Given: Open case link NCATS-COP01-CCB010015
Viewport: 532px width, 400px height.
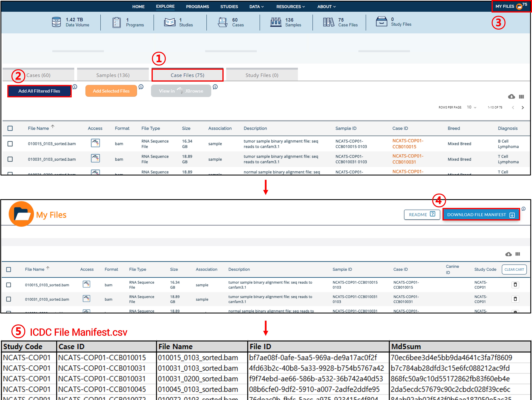Looking at the screenshot, I should coord(408,144).
